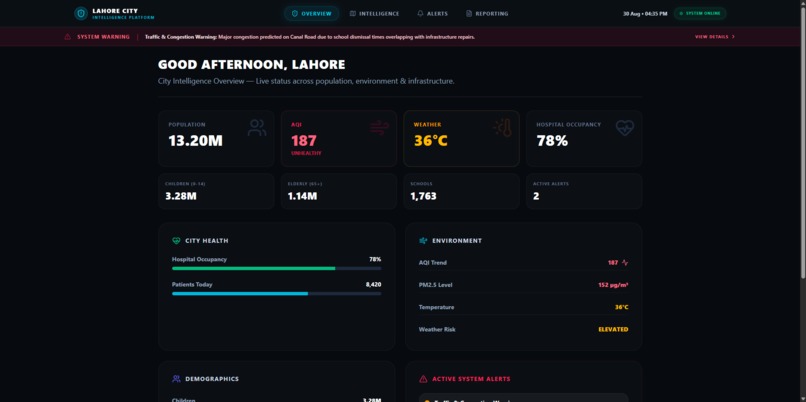This screenshot has height=402, width=806.
Task: Open the Population 13.20M card
Action: (216, 138)
